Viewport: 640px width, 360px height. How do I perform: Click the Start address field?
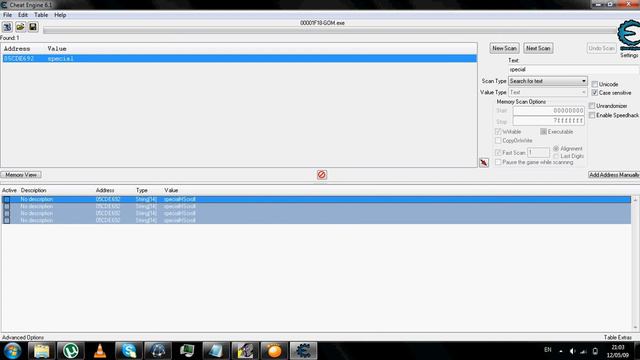pos(549,111)
